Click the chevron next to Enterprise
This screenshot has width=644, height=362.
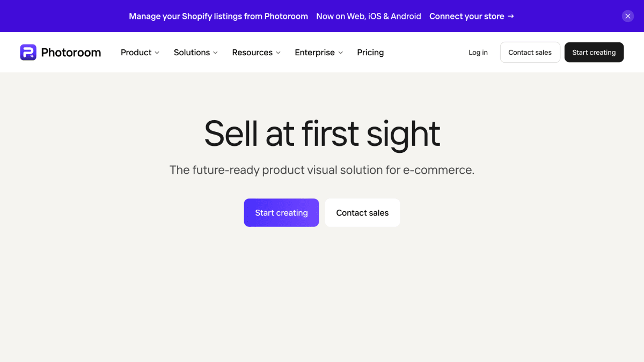pyautogui.click(x=340, y=53)
